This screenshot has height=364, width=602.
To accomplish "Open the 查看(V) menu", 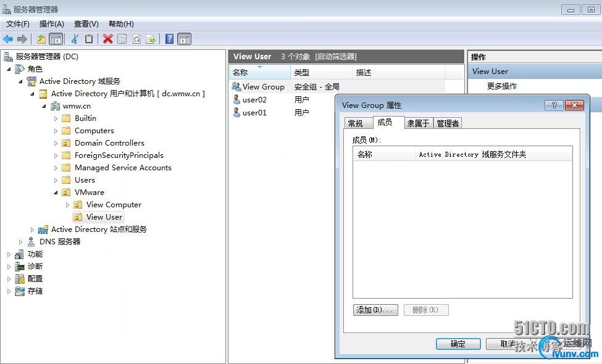I will tap(86, 24).
